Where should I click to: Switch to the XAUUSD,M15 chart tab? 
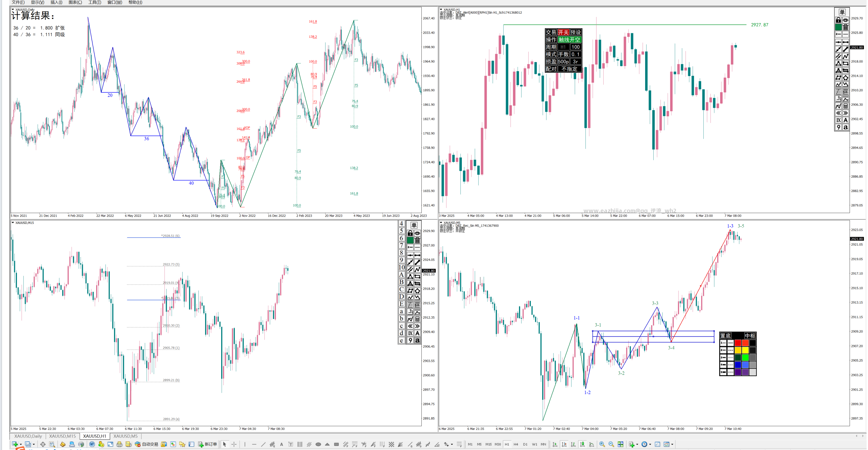pyautogui.click(x=62, y=436)
